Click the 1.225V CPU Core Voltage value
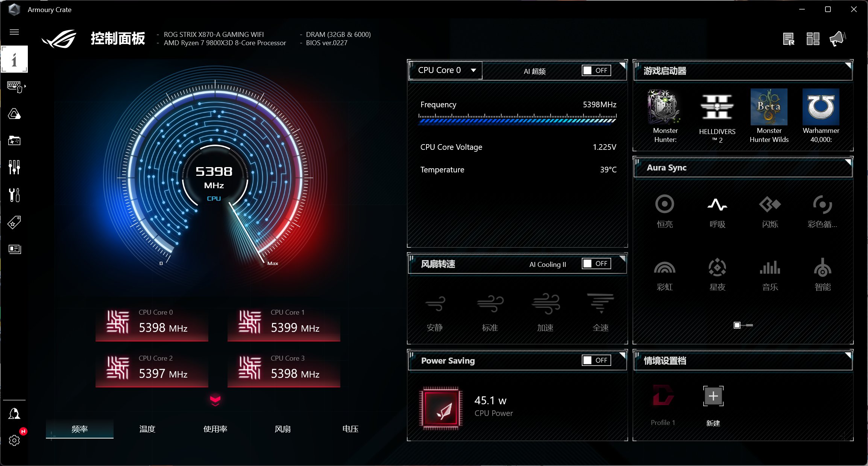The width and height of the screenshot is (868, 466). click(604, 147)
